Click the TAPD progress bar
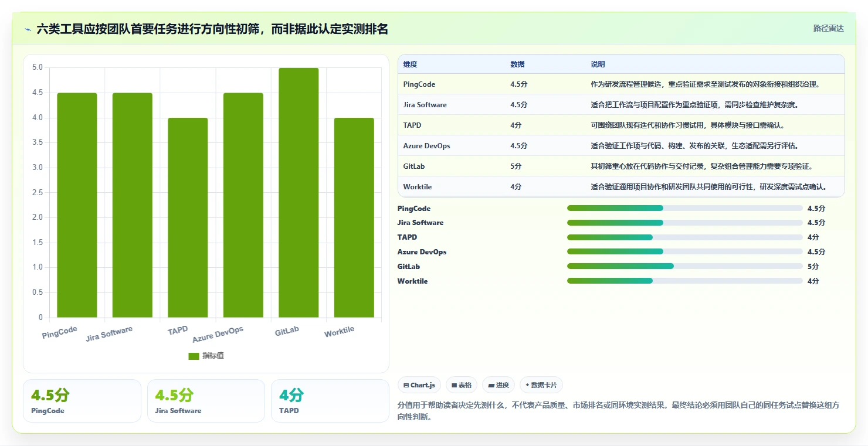 [684, 237]
